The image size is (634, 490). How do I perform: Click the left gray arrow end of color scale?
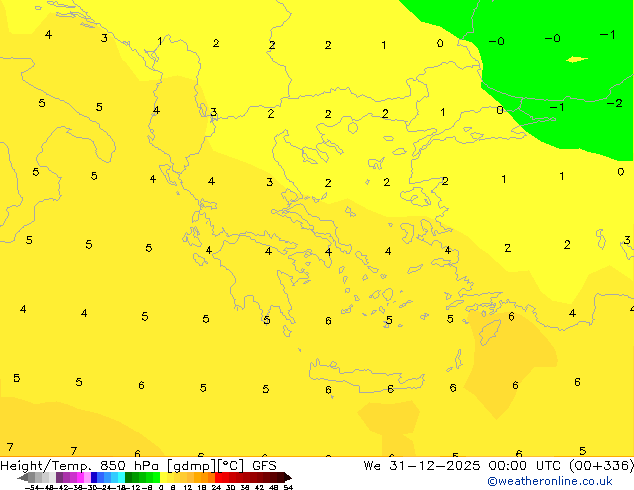pyautogui.click(x=23, y=478)
